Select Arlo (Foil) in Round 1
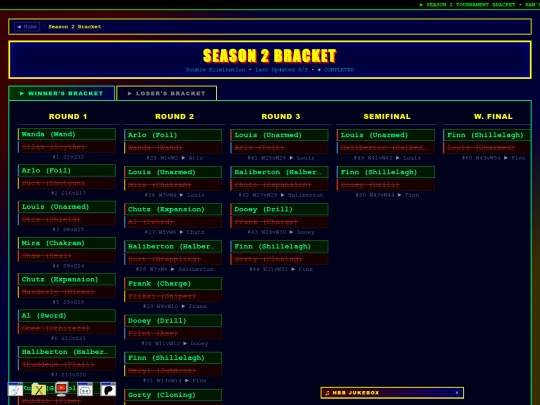 pyautogui.click(x=67, y=170)
